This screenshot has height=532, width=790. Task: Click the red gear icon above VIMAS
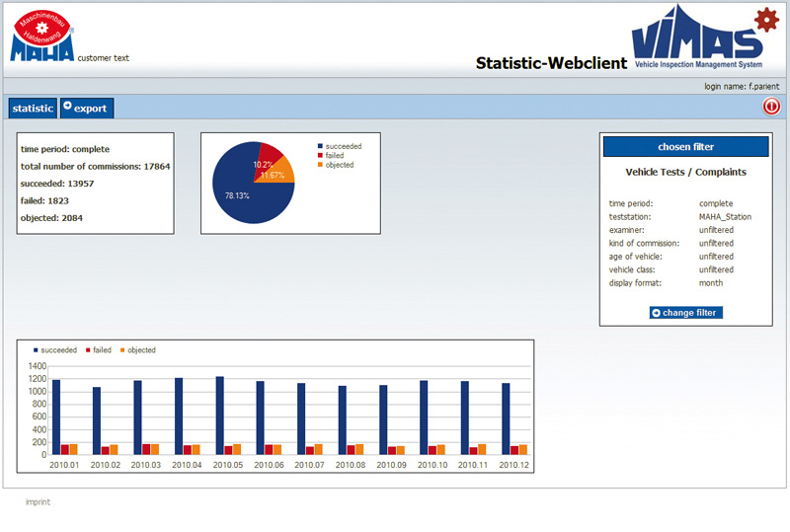(766, 19)
